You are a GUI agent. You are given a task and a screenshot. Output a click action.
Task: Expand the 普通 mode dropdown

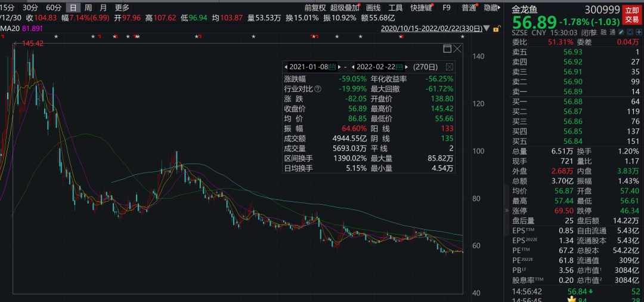470,7
